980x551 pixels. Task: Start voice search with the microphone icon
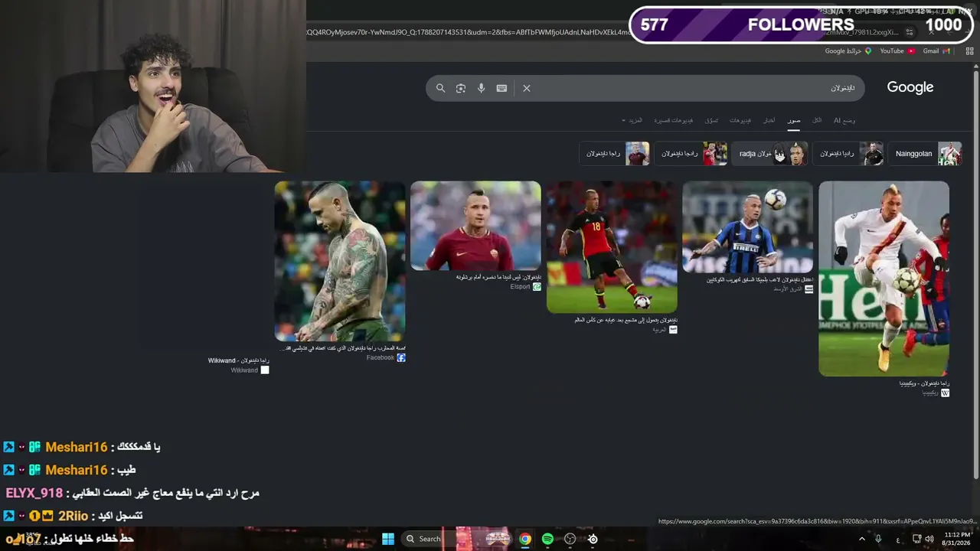click(x=481, y=88)
